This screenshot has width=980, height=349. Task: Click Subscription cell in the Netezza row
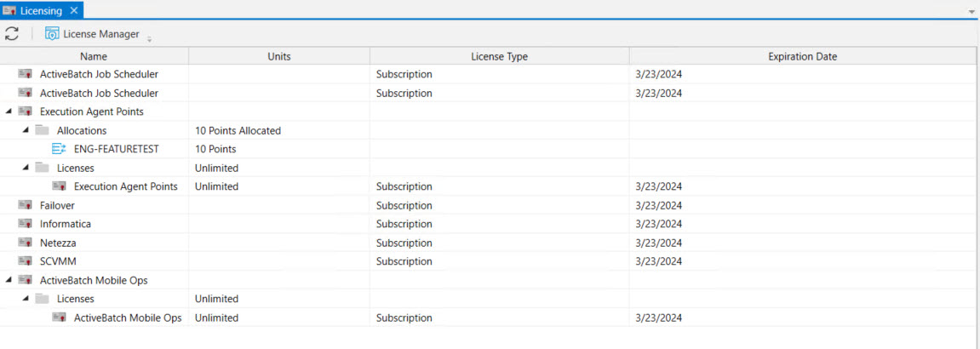(404, 243)
